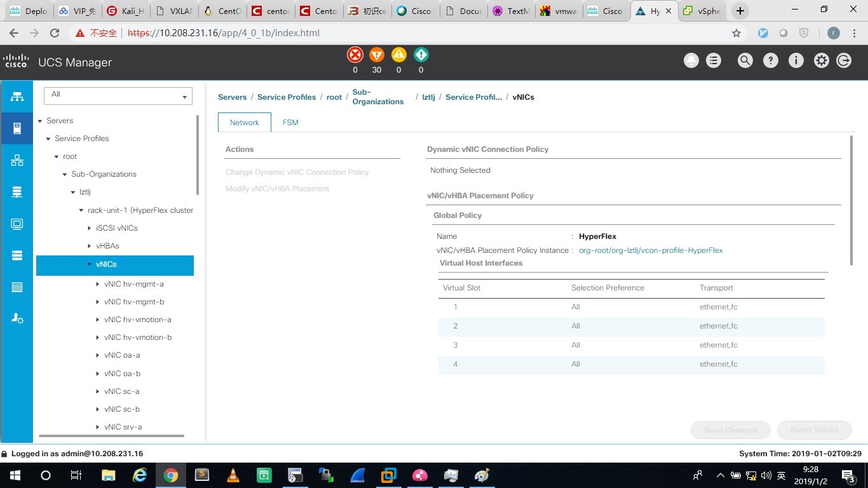Open the settings gear icon in header
This screenshot has height=488, width=868.
pyautogui.click(x=822, y=61)
